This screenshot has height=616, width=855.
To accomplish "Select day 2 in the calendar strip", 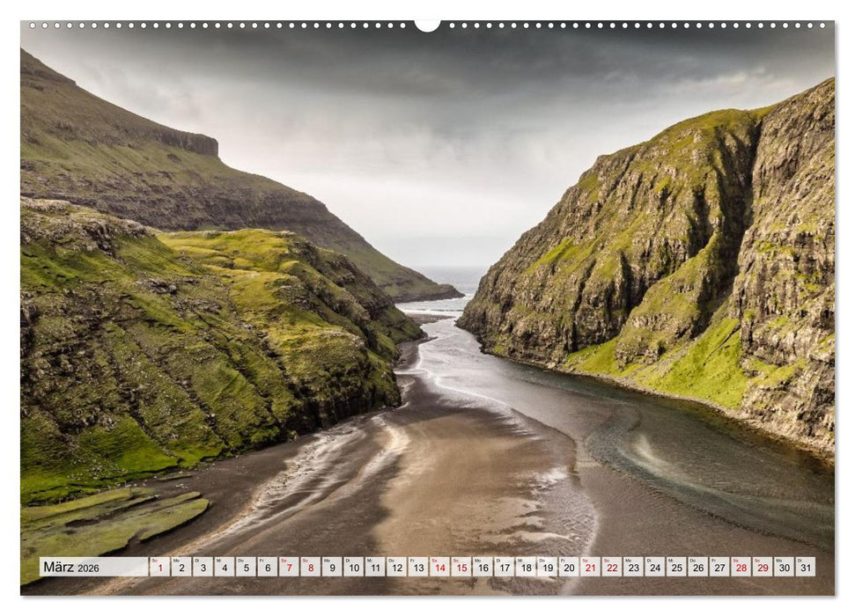I will pyautogui.click(x=181, y=567).
